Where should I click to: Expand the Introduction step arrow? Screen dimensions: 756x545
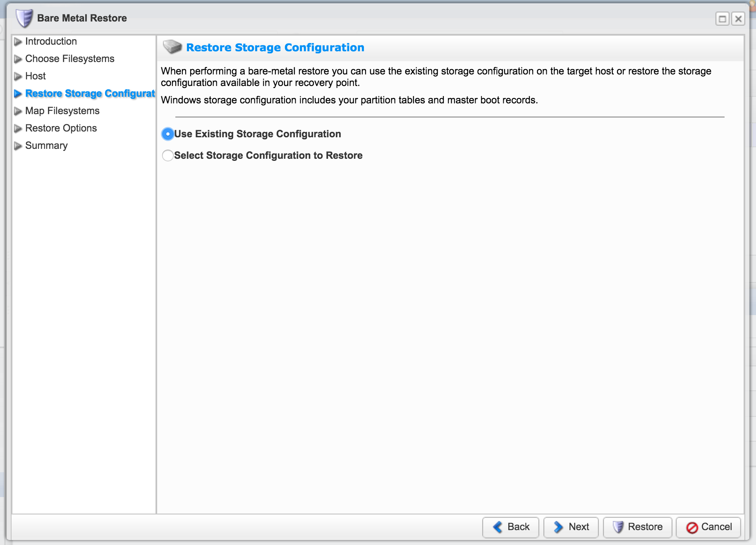(18, 42)
